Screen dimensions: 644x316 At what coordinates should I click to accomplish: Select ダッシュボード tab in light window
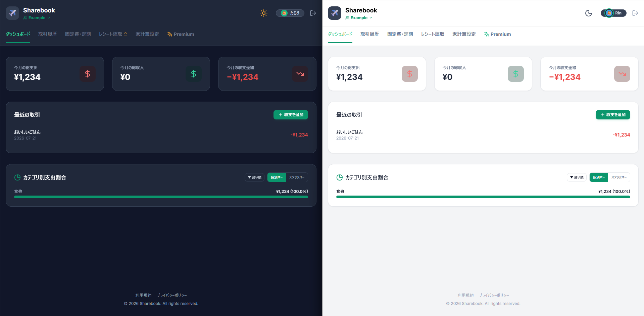[x=340, y=34]
